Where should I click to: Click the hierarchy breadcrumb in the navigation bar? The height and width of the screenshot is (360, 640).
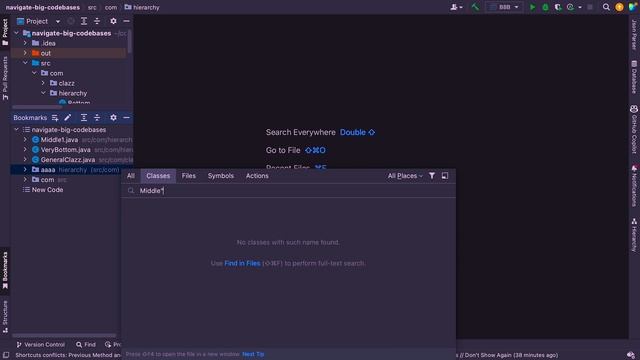142,7
